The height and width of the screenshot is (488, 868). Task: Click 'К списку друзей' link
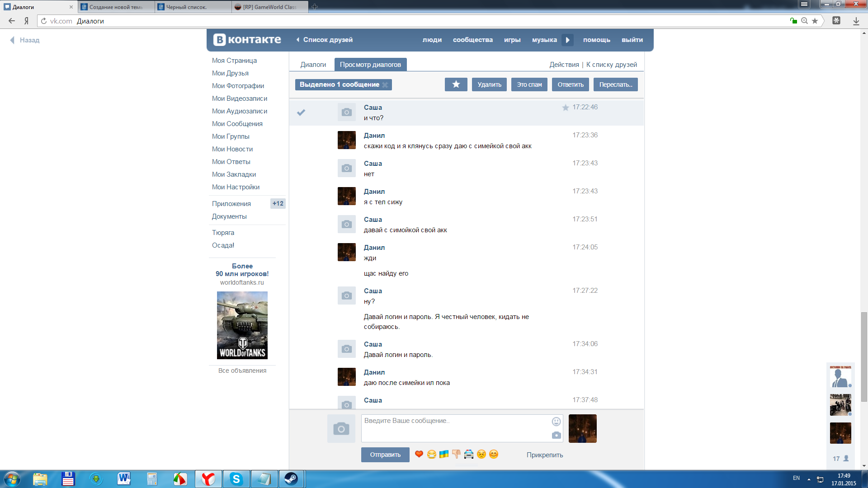(612, 65)
